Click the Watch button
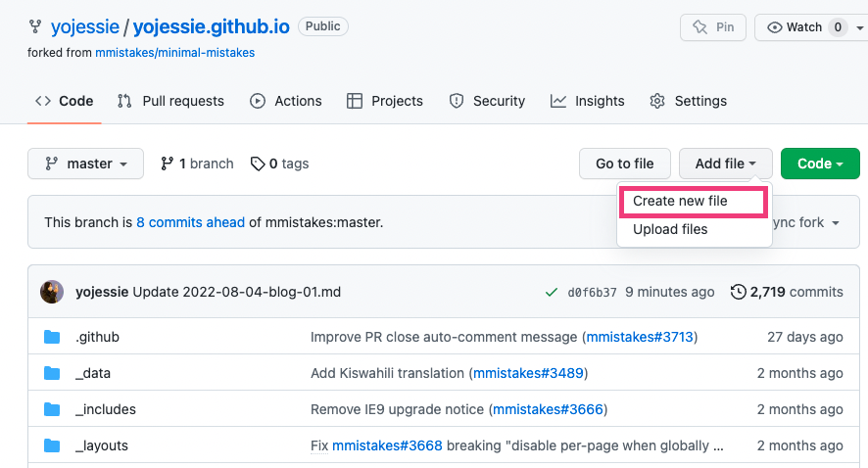The image size is (868, 468). coord(795,27)
